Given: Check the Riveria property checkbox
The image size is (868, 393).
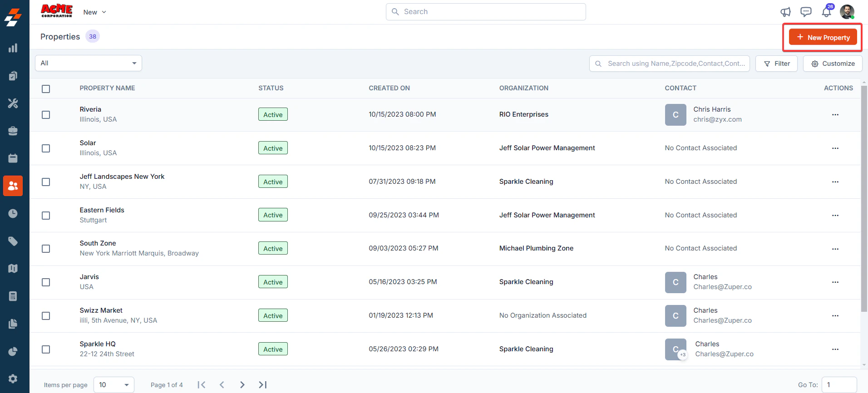Looking at the screenshot, I should pyautogui.click(x=46, y=115).
